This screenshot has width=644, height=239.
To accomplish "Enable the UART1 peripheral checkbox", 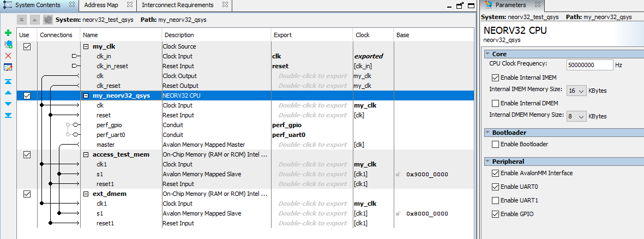I will (x=495, y=200).
